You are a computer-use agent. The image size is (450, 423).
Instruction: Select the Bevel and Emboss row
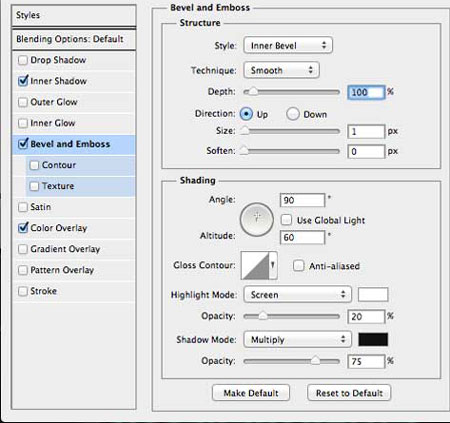pyautogui.click(x=74, y=144)
